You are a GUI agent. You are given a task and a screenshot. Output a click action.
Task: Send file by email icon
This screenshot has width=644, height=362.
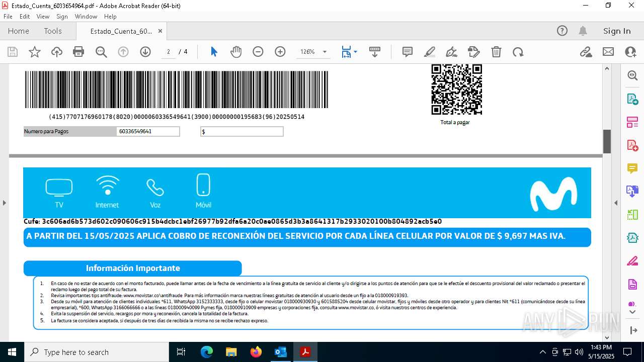click(x=608, y=52)
